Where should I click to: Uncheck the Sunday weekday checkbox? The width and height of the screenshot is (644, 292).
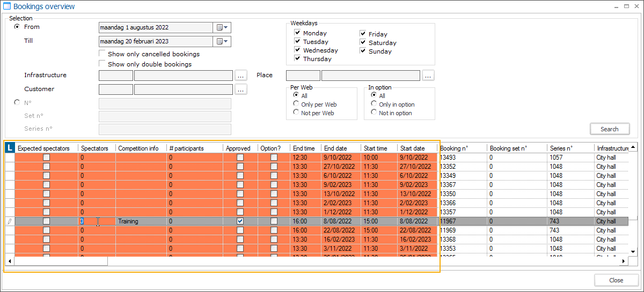pyautogui.click(x=363, y=51)
